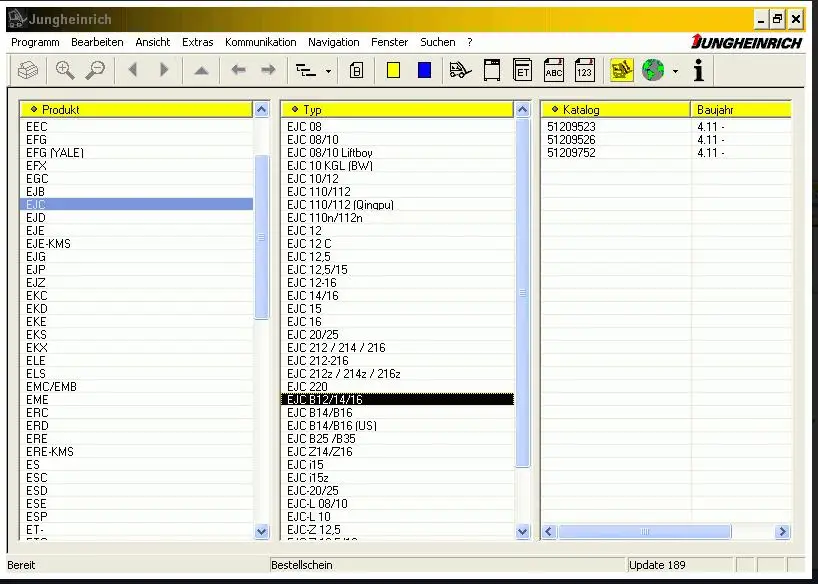
Task: Click the print icon in toolbar
Action: [29, 70]
